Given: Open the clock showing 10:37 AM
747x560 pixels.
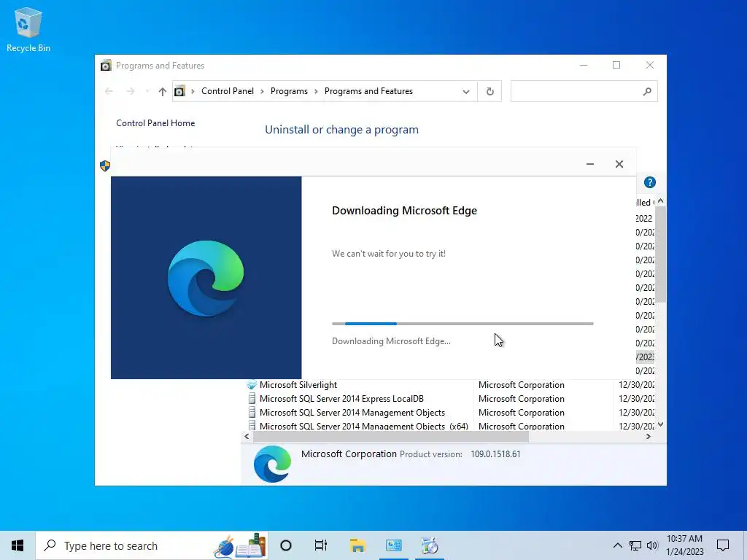Looking at the screenshot, I should point(684,545).
